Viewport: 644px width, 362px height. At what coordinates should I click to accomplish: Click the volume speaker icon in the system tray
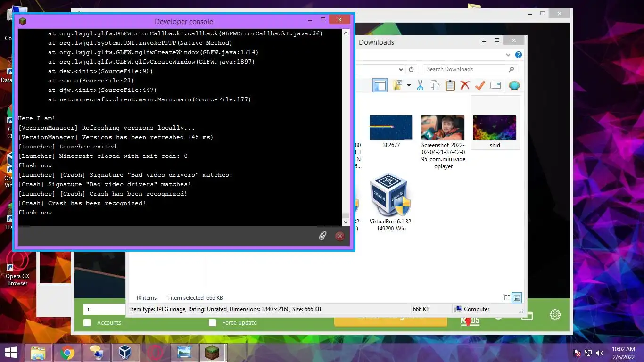[x=600, y=353]
